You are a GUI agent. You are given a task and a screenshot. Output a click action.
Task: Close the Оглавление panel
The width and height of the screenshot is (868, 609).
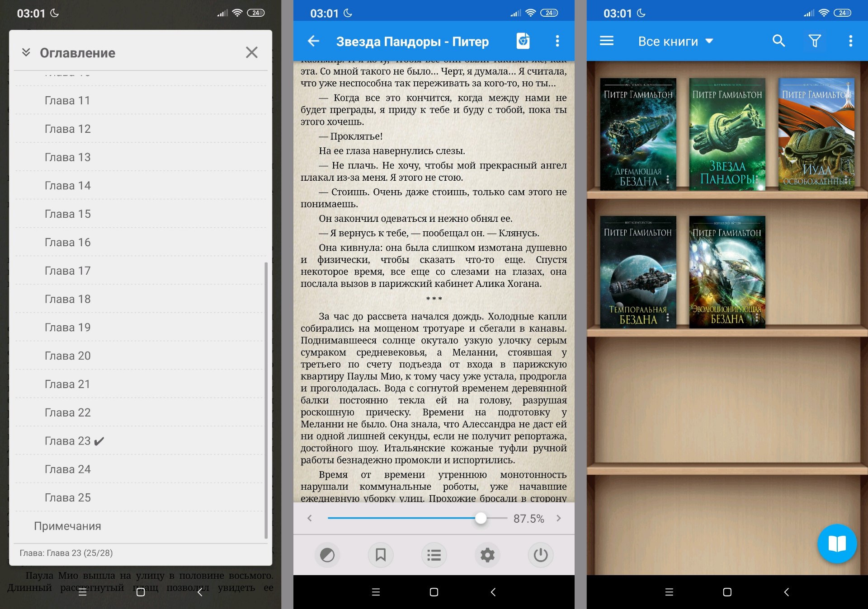pyautogui.click(x=252, y=52)
